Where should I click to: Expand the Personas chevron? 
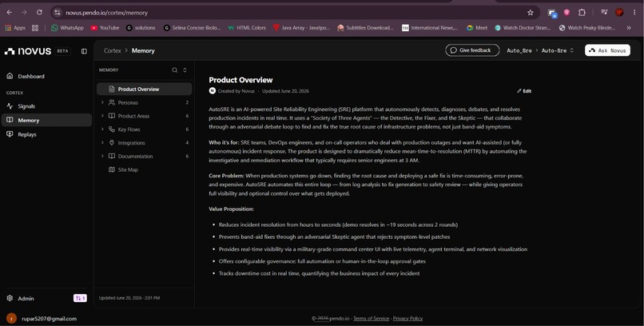[x=102, y=102]
